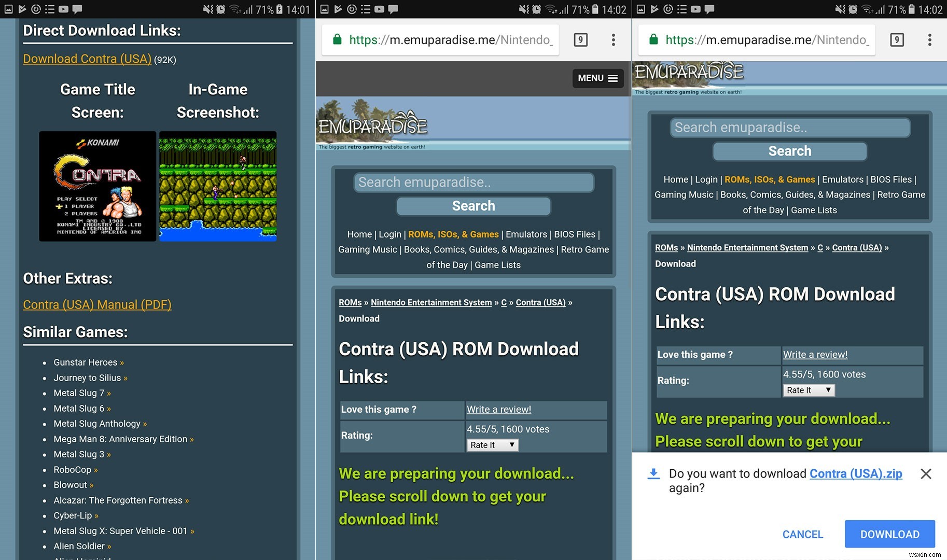This screenshot has width=947, height=560.
Task: Select ROMs, ISOs, & Games in navigation
Action: point(453,234)
